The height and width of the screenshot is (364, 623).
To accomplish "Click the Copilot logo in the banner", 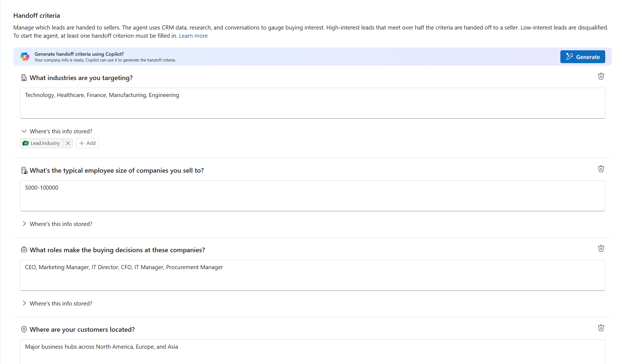I will pyautogui.click(x=25, y=57).
